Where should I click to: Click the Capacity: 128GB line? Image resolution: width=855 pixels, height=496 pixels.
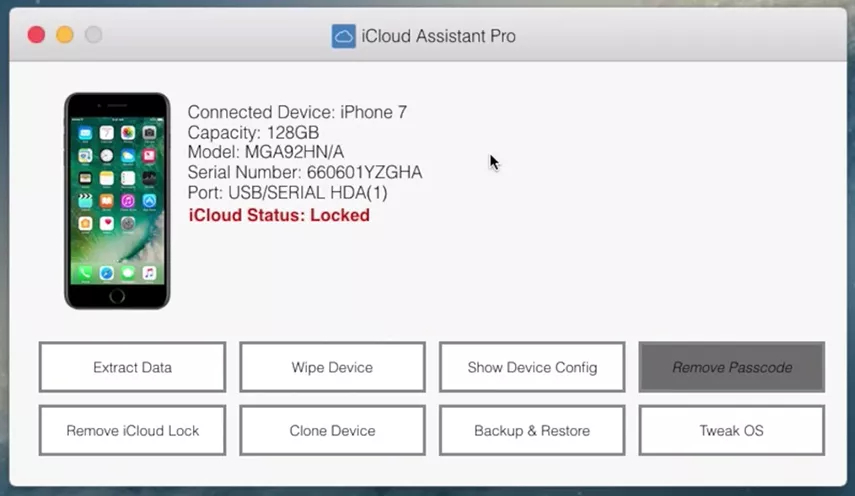click(x=253, y=133)
